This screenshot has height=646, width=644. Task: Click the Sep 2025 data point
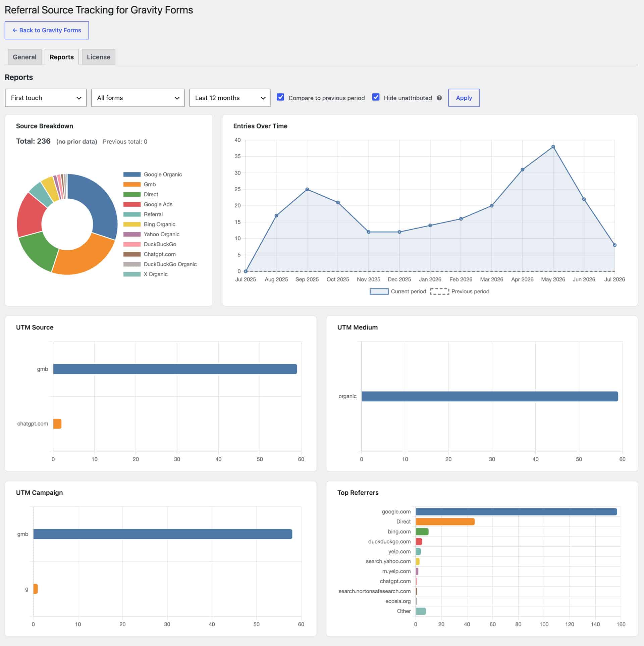(x=307, y=189)
